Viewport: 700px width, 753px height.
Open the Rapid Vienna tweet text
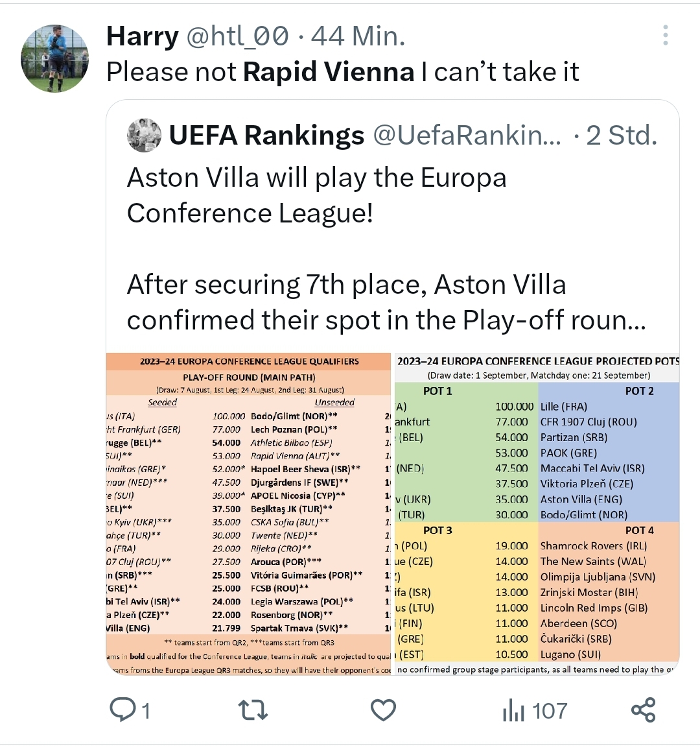[x=342, y=71]
